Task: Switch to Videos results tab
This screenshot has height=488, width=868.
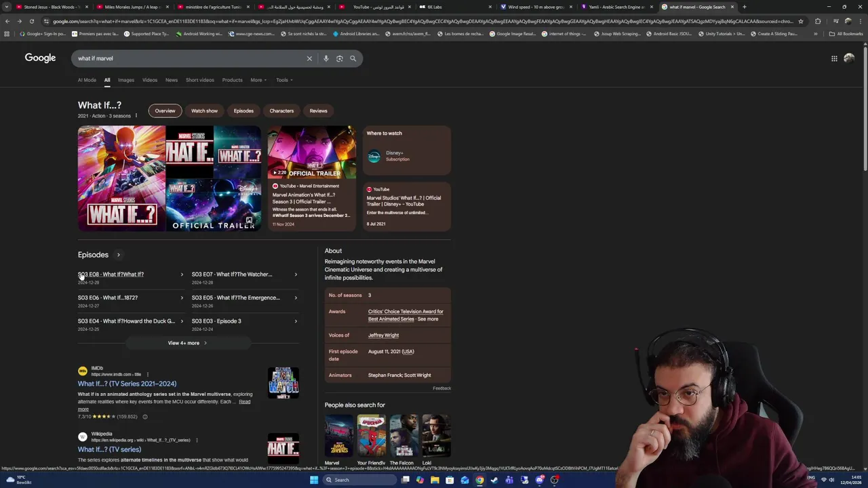Action: pos(150,80)
